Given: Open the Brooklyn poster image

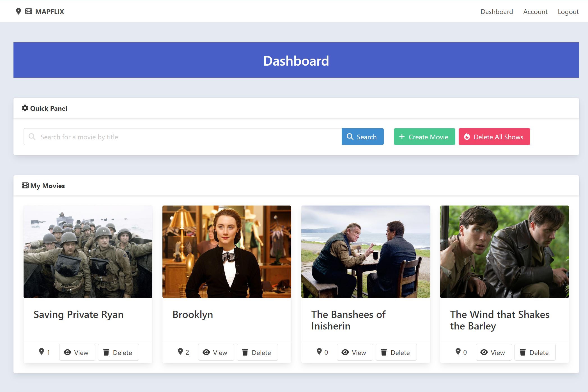Looking at the screenshot, I should [227, 252].
